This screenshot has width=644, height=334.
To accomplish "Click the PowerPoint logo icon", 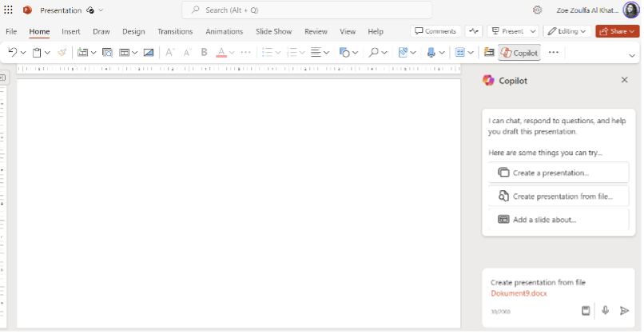I will point(27,10).
